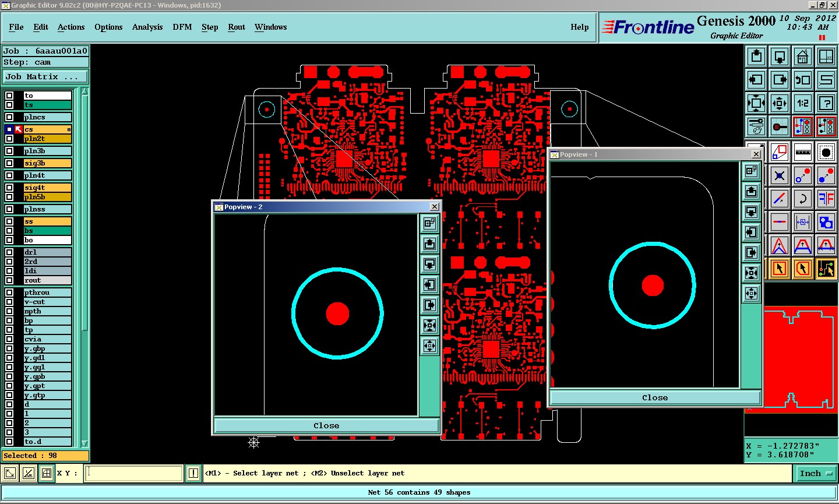Toggle the checkbox for layer sig4t
This screenshot has height=504, width=839.
[9, 188]
